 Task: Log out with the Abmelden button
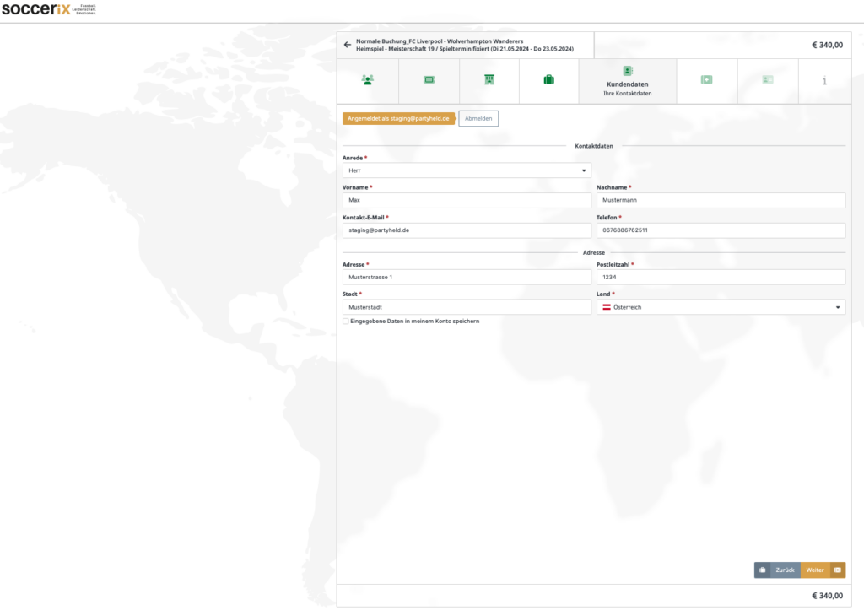[478, 118]
